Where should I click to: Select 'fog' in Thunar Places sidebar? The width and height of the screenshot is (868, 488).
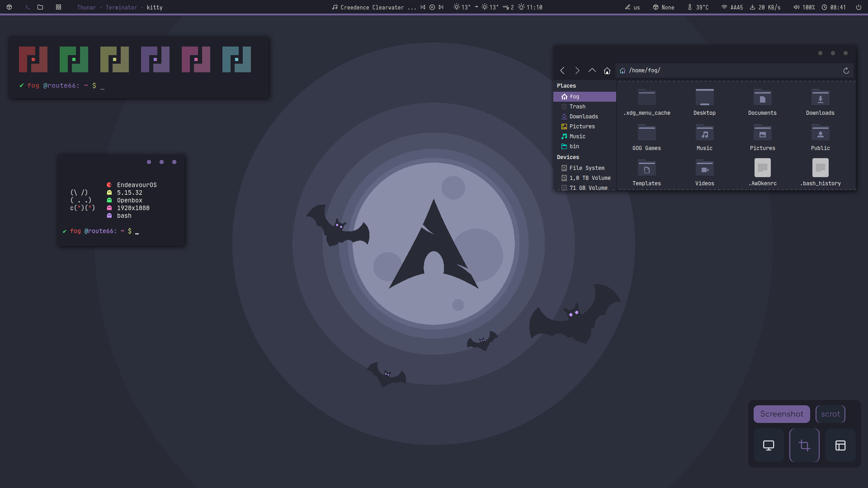[x=585, y=97]
